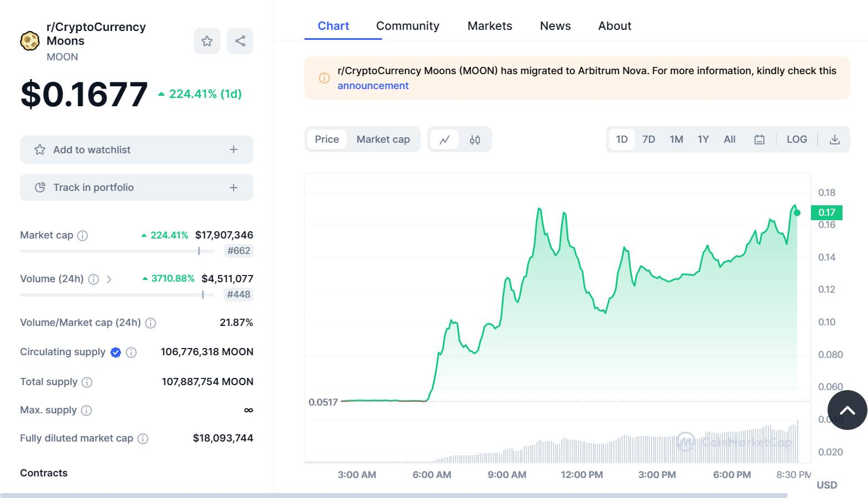Click volume rank #448 badge
Viewport: 868px width, 498px height.
click(239, 294)
